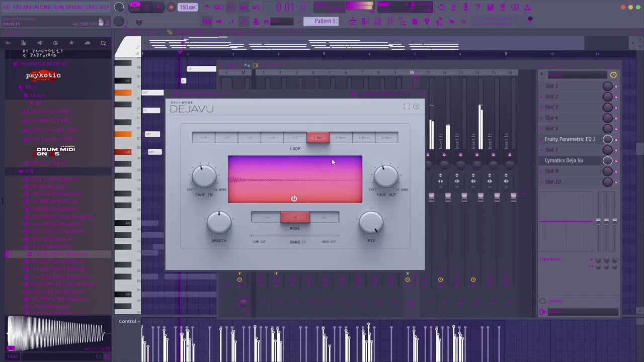
Task: Open the Slot 2 effect selector
Action: 571,97
